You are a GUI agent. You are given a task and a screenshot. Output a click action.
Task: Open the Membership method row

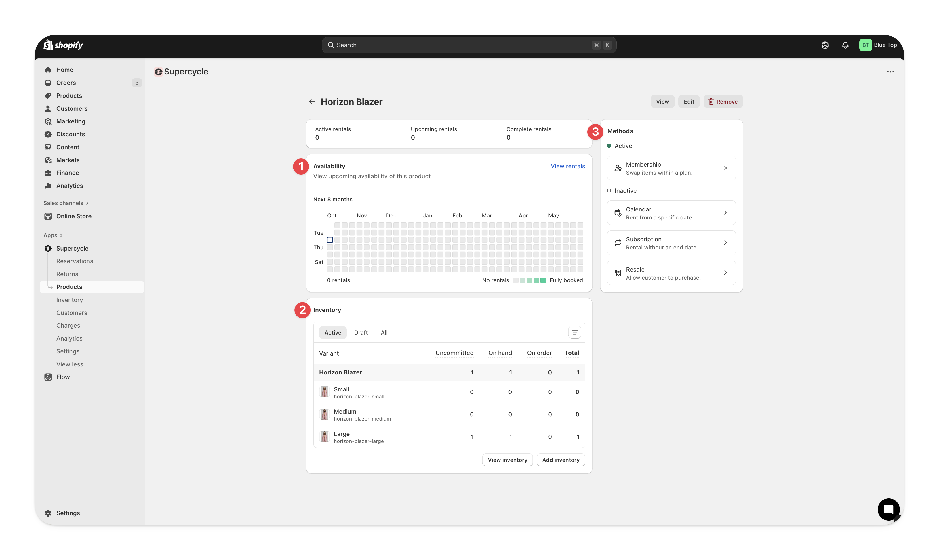point(671,168)
